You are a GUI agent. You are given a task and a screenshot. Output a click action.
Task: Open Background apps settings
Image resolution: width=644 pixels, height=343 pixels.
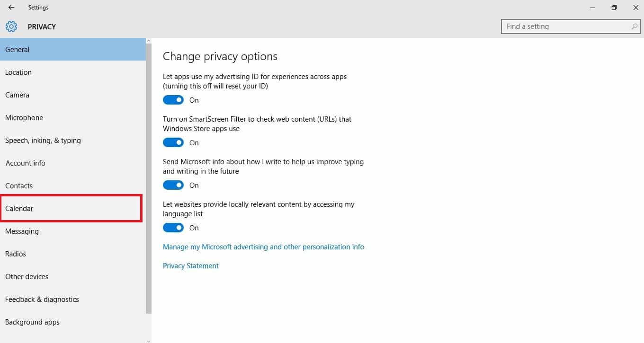coord(32,322)
